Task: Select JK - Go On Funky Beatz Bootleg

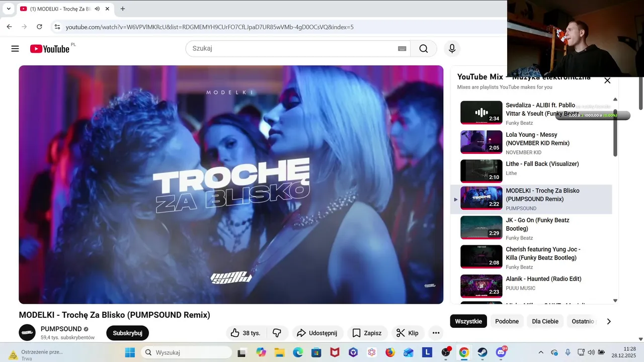Action: click(x=531, y=228)
